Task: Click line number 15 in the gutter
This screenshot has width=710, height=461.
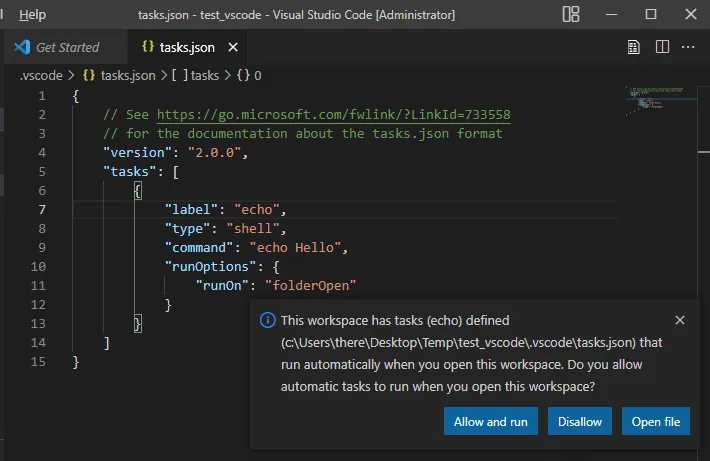Action: pyautogui.click(x=38, y=361)
